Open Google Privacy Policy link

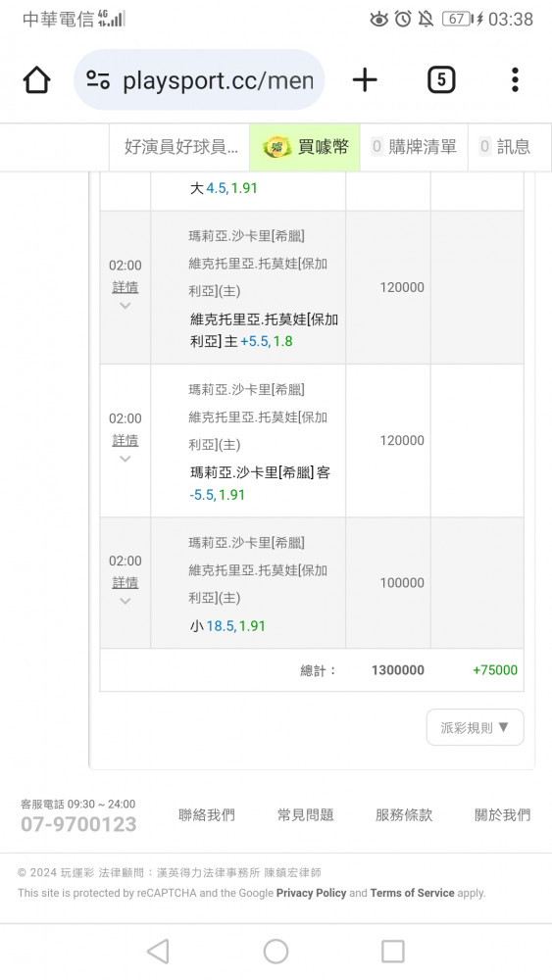pyautogui.click(x=312, y=893)
